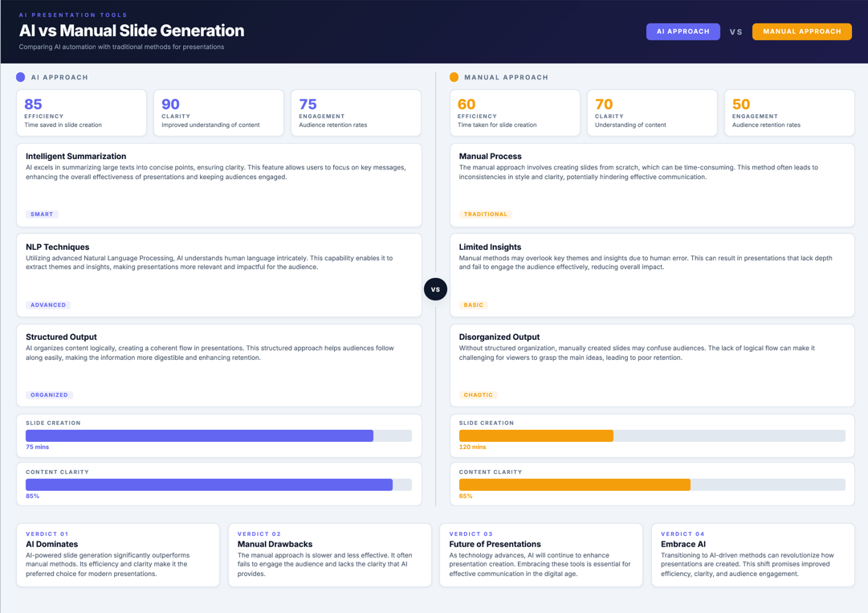The width and height of the screenshot is (868, 613).
Task: Click the Manual Process card title
Action: click(x=490, y=157)
